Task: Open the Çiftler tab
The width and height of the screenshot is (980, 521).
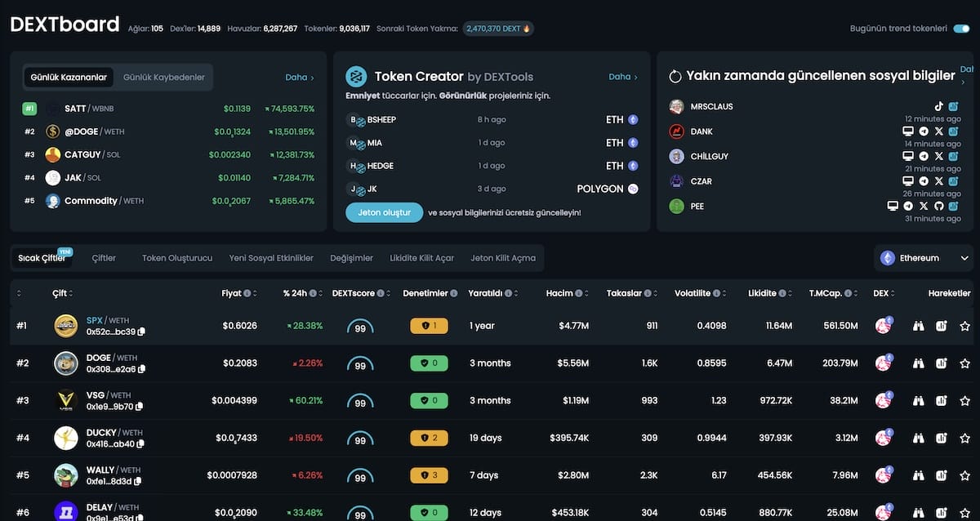Action: point(104,258)
